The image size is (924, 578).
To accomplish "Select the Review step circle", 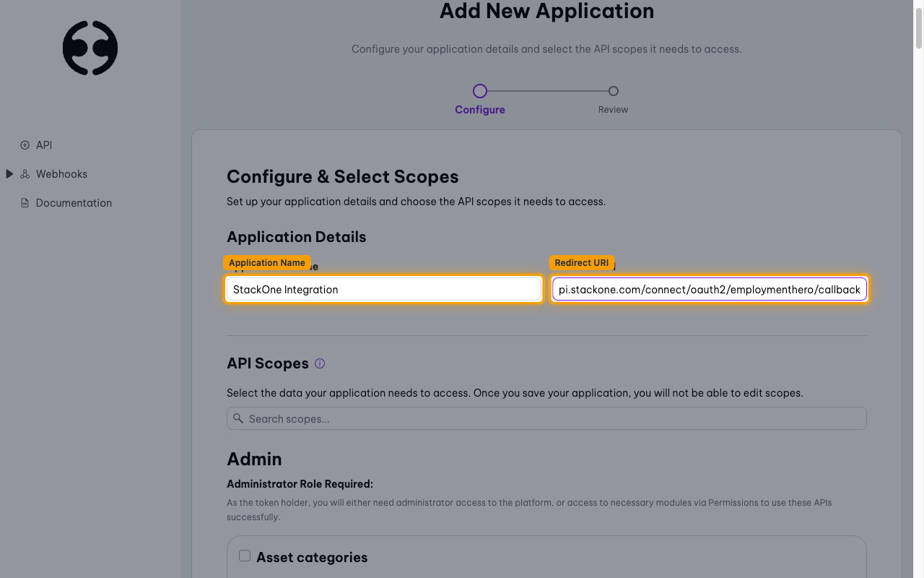I will [x=614, y=91].
